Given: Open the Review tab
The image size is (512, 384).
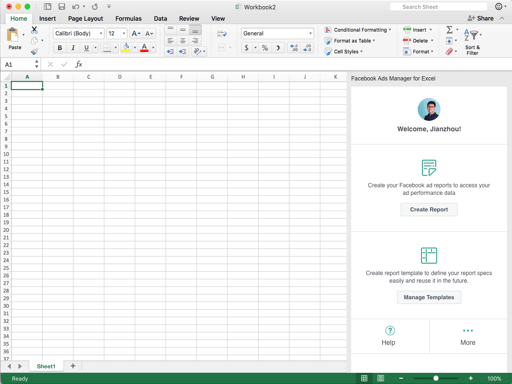Looking at the screenshot, I should click(x=189, y=19).
